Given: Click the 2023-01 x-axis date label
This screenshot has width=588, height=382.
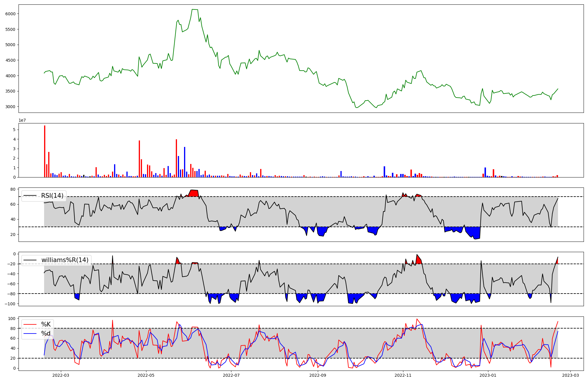Looking at the screenshot, I should tap(488, 375).
